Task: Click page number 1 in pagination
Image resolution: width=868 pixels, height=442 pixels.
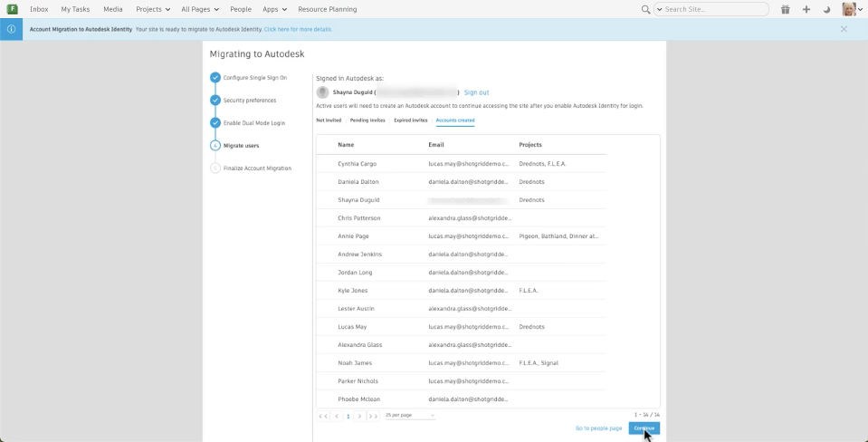Action: point(348,416)
